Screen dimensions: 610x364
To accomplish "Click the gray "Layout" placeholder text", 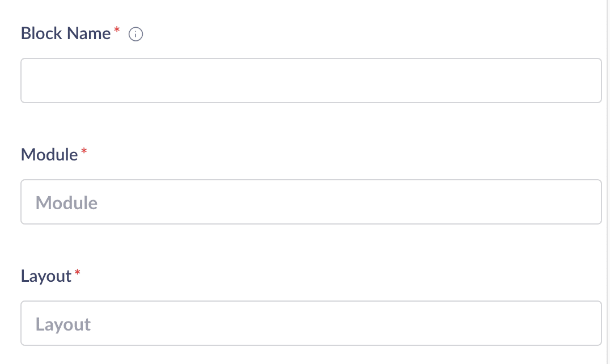I will pos(63,324).
